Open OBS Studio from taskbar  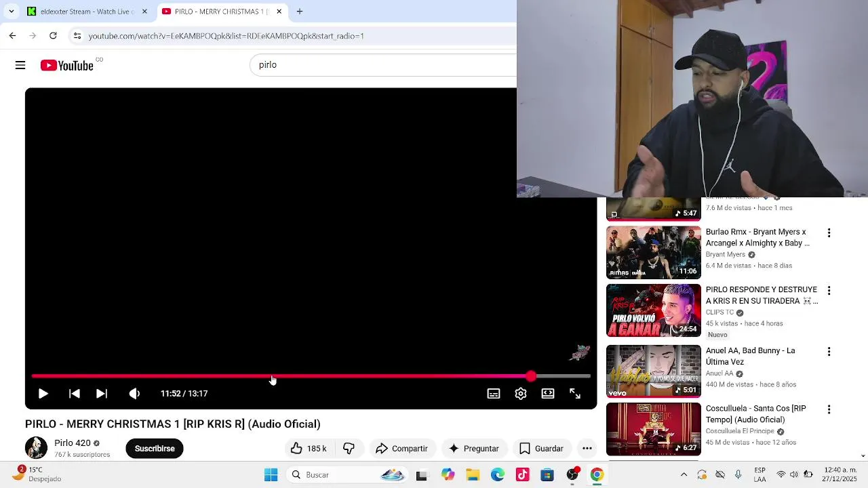click(572, 474)
